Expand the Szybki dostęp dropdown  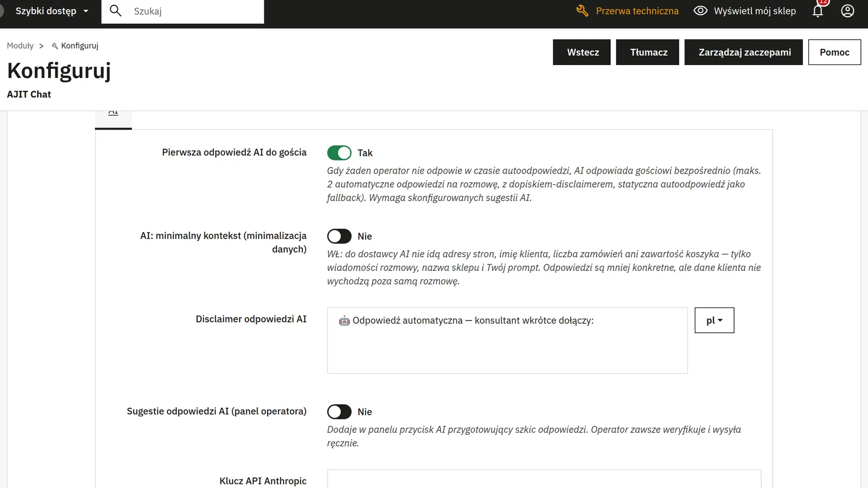[52, 11]
